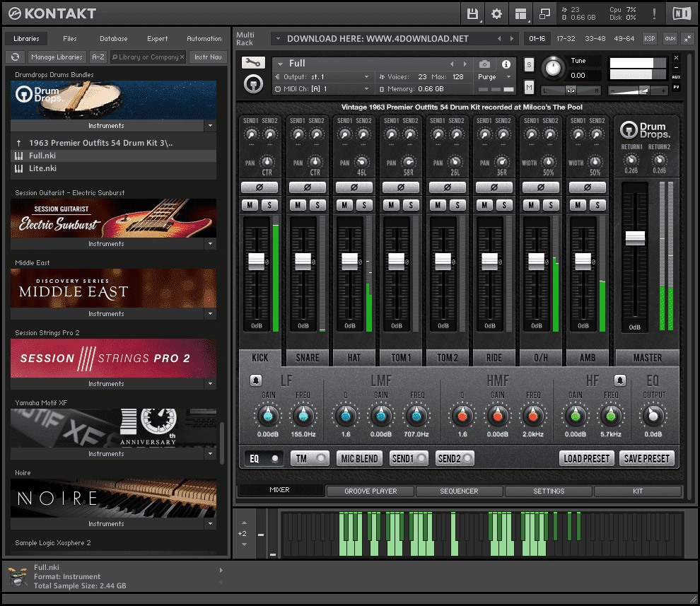Toggle the instrument Mute M button
Screen dimensions: 700x606
pos(529,87)
